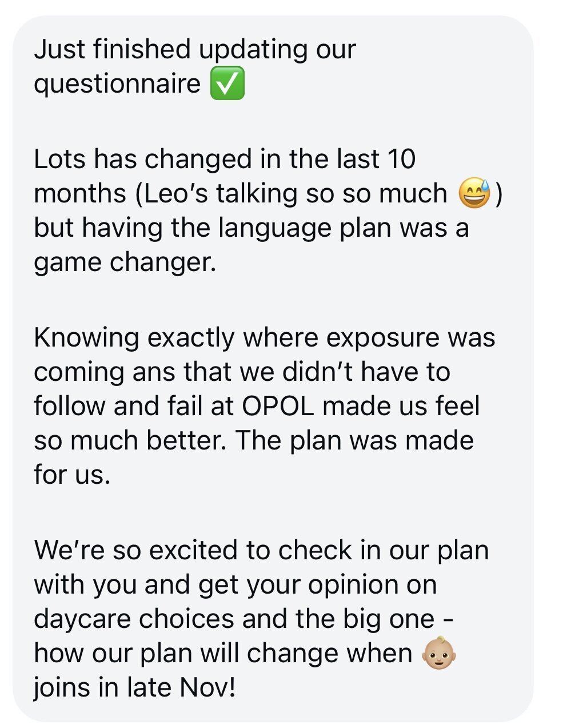This screenshot has height=728, width=563.
Task: Click the word "Knowing"
Action: (86, 337)
